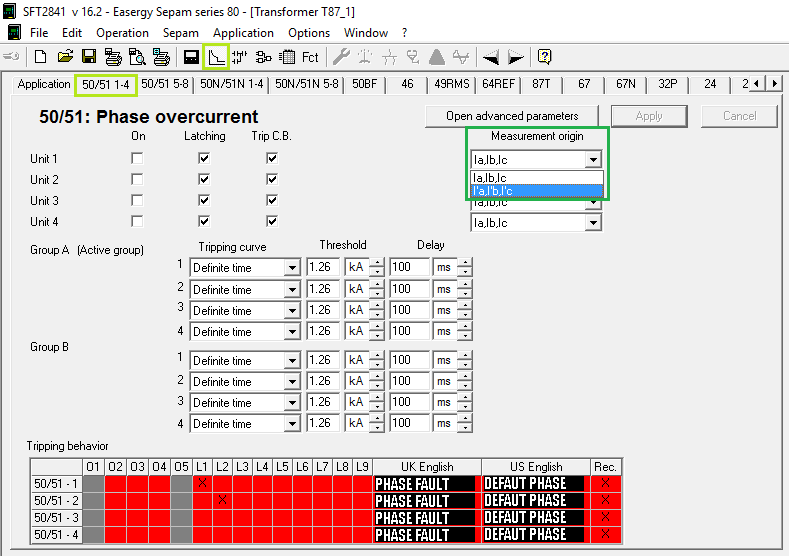
Task: Click Group B unit 1 delay stepper
Action: (465, 360)
